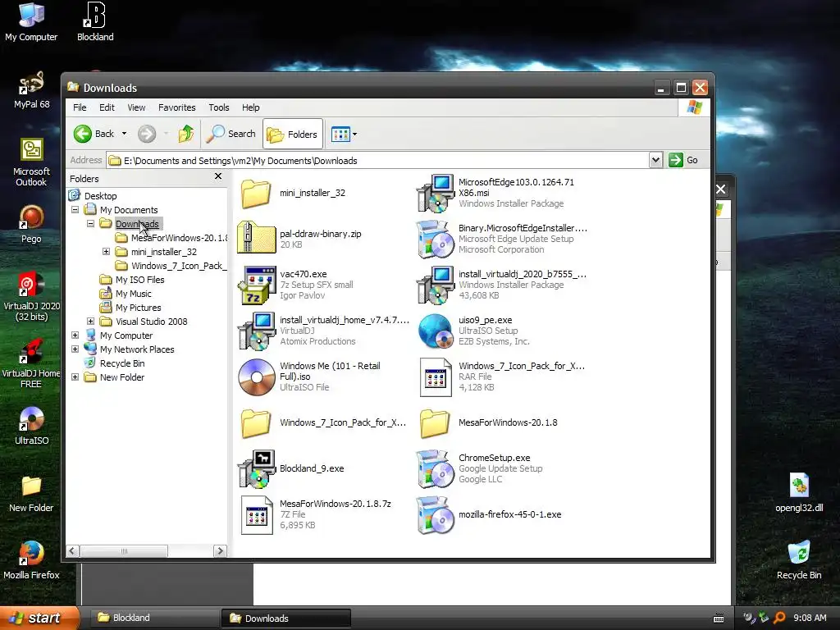Open the Tools menu
The image size is (840, 630).
point(218,107)
